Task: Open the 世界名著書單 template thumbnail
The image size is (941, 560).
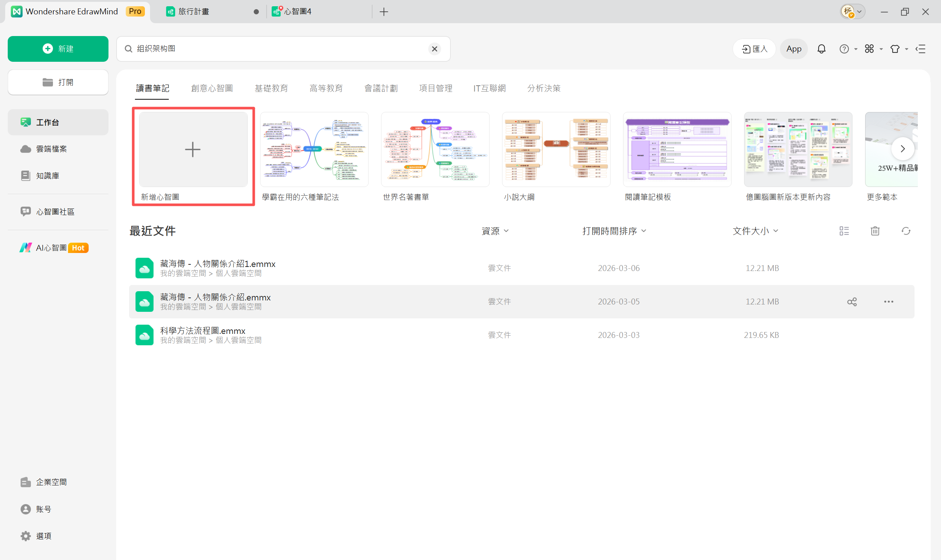Action: 435,149
